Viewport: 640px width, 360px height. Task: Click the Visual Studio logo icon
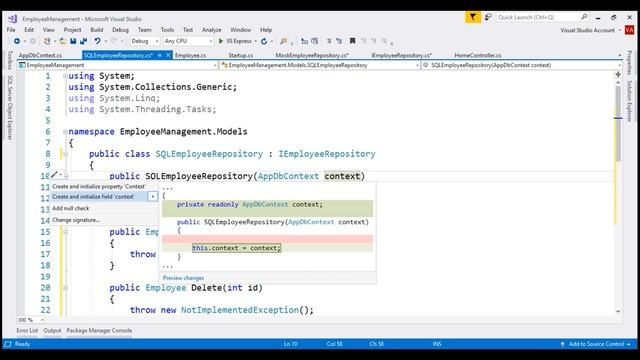[12, 19]
